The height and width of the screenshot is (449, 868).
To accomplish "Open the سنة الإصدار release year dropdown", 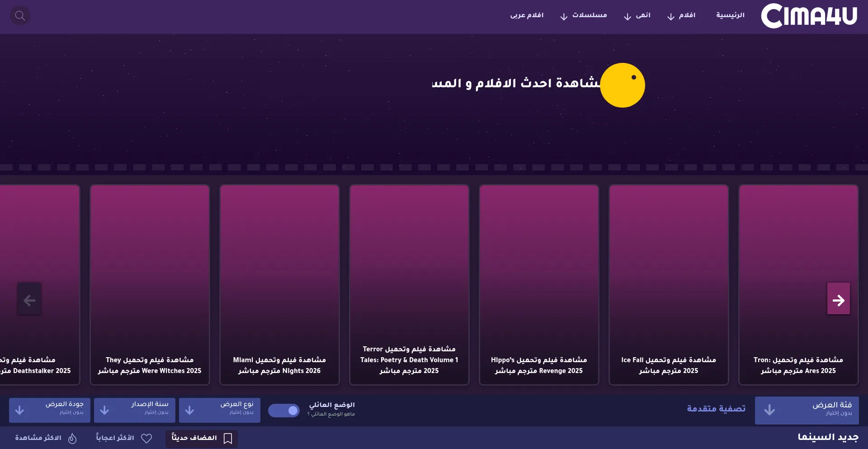I will (x=135, y=411).
